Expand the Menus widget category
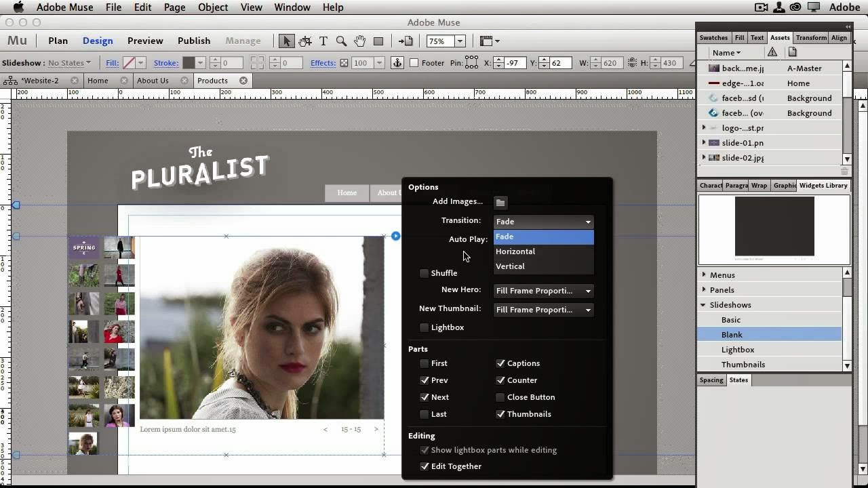 pyautogui.click(x=704, y=275)
